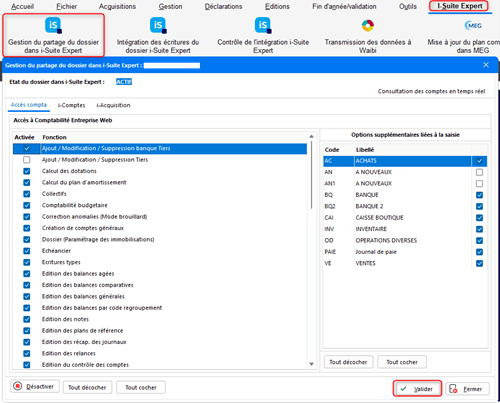Screen dimensions: 500x403
Task: Switch to the i-Comptes tab
Action: coord(72,105)
